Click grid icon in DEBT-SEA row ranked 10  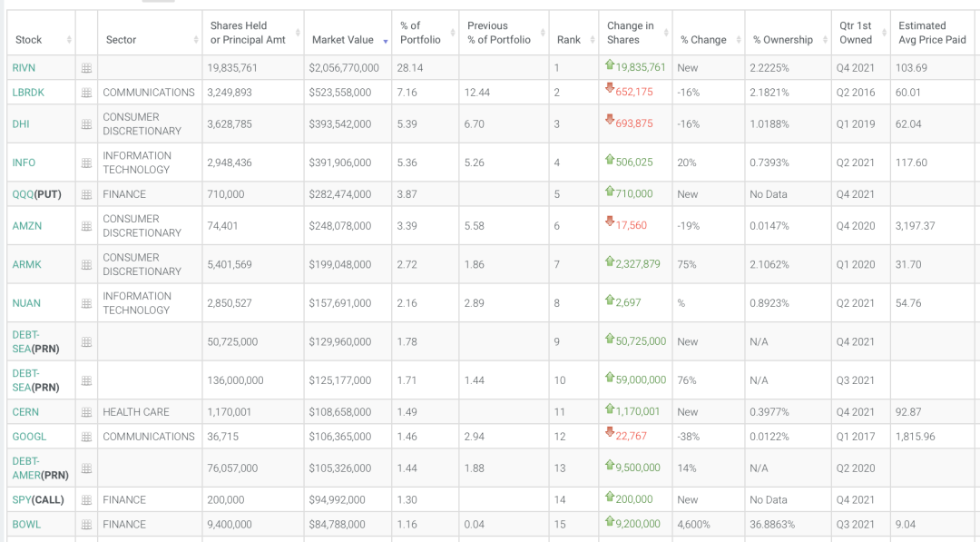point(86,380)
